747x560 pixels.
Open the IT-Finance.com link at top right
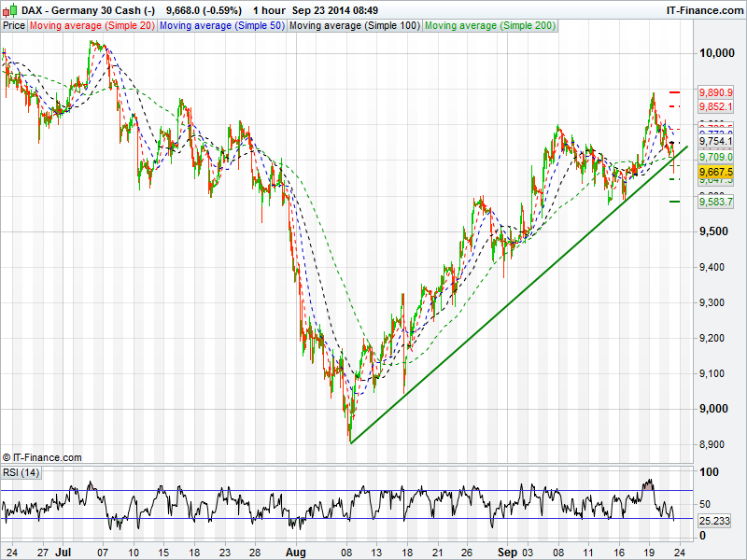coord(703,9)
